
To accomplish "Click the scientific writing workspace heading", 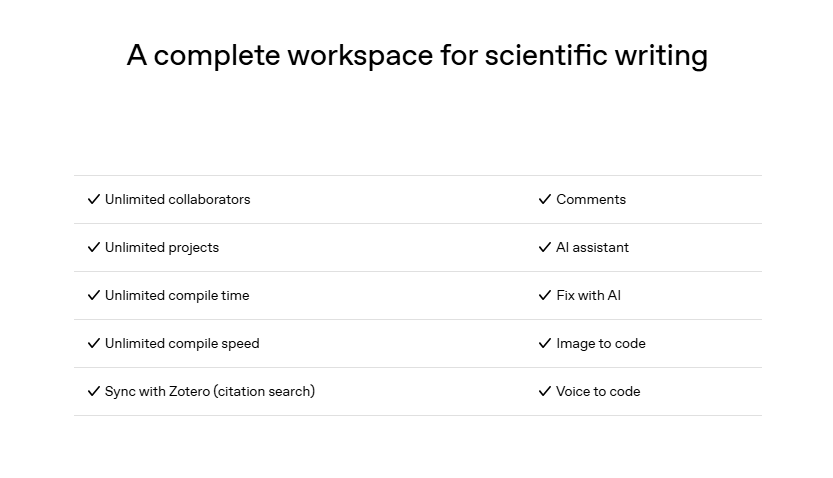I will 417,55.
